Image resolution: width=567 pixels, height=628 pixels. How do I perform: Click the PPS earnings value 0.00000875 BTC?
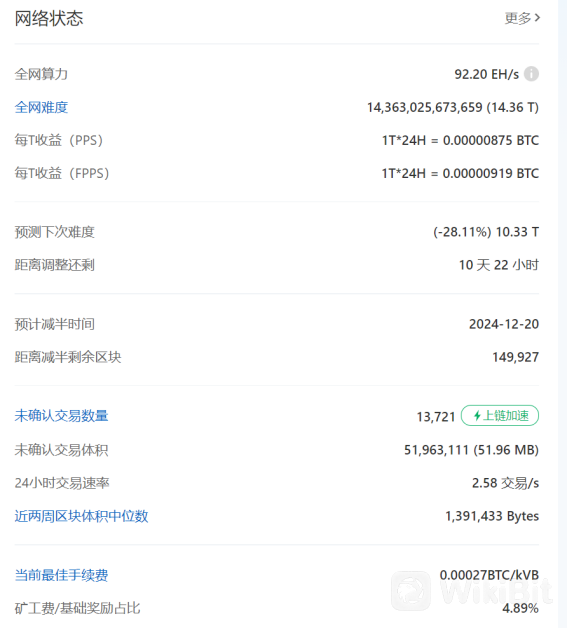(491, 141)
